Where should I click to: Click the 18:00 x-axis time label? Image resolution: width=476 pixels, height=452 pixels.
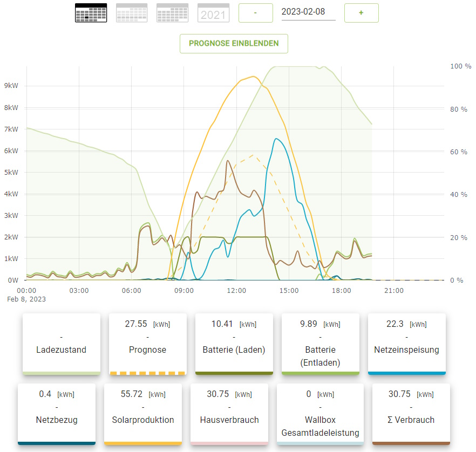pyautogui.click(x=342, y=291)
